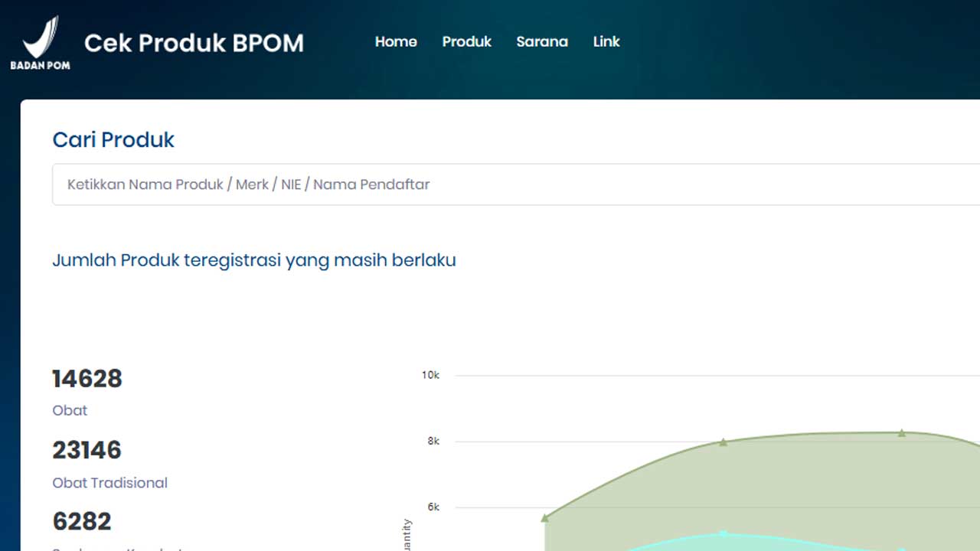Click the Cek Produk BPOM site title
Image resolution: width=980 pixels, height=551 pixels.
click(194, 43)
